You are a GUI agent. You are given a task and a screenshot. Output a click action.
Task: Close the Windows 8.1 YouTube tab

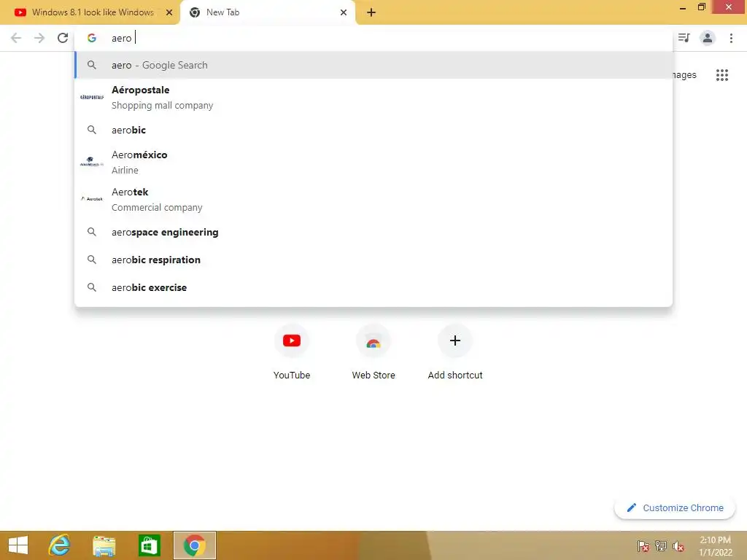point(169,12)
